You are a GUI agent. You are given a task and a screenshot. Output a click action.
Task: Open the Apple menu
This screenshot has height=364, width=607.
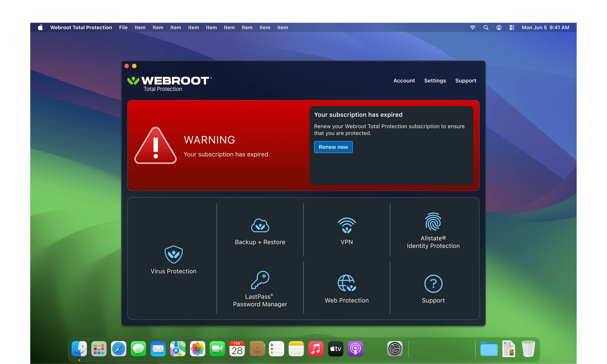(x=40, y=27)
